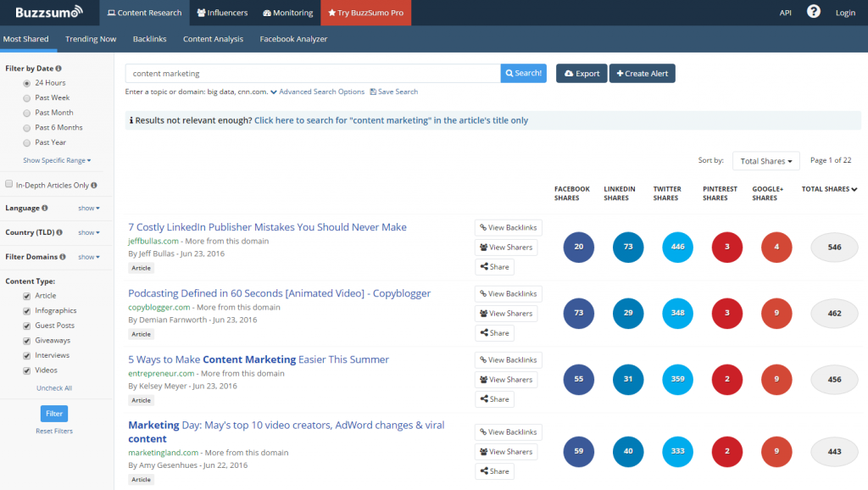868x490 pixels.
Task: Focus the content marketing search field
Action: 313,73
